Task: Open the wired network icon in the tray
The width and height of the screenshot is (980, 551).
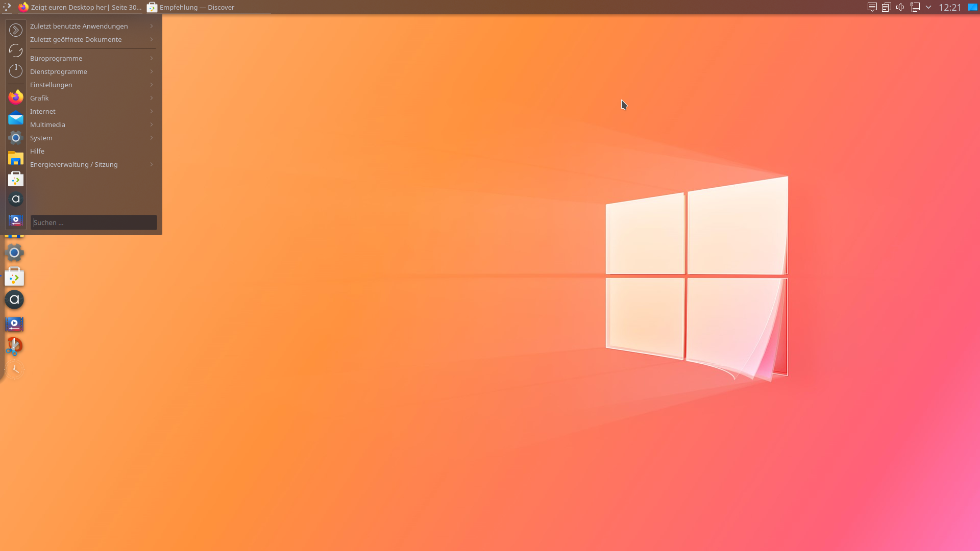Action: point(915,7)
